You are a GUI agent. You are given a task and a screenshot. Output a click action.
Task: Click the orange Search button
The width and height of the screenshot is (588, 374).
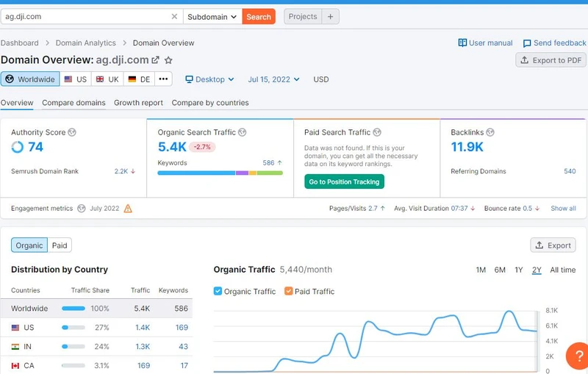tap(259, 16)
